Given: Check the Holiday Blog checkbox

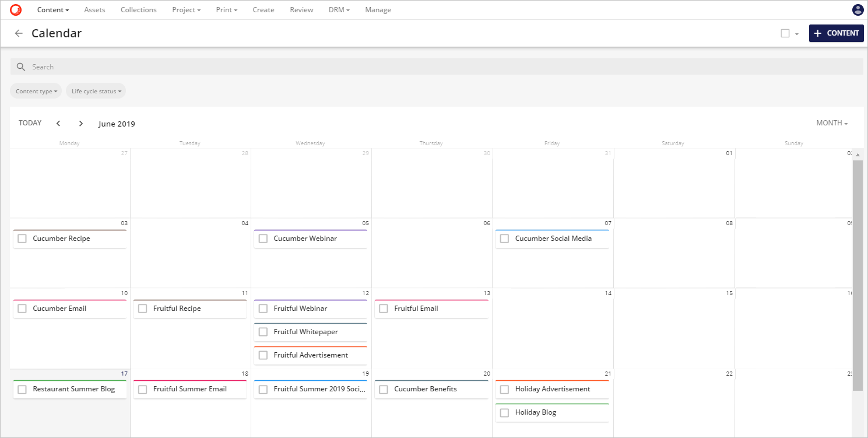Looking at the screenshot, I should [x=504, y=412].
